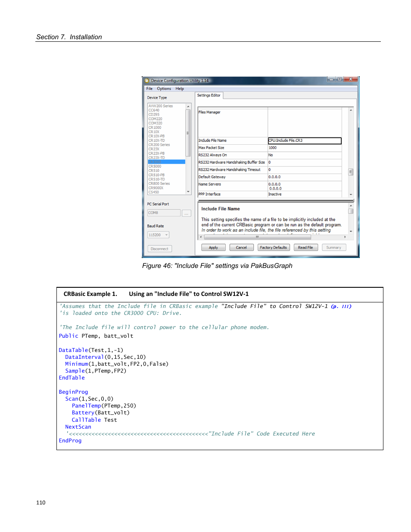Select the highlighted CR3000 device entry
The image size is (411, 532).
[x=167, y=162]
